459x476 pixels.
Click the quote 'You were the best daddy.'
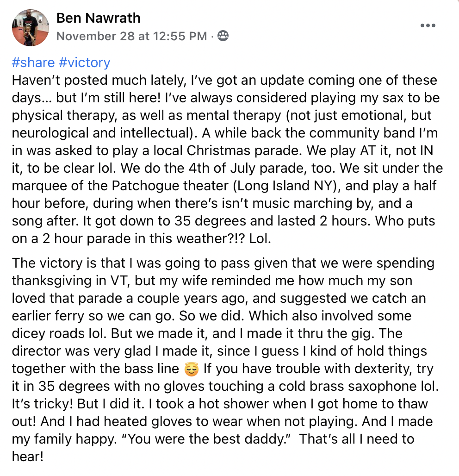click(x=206, y=439)
